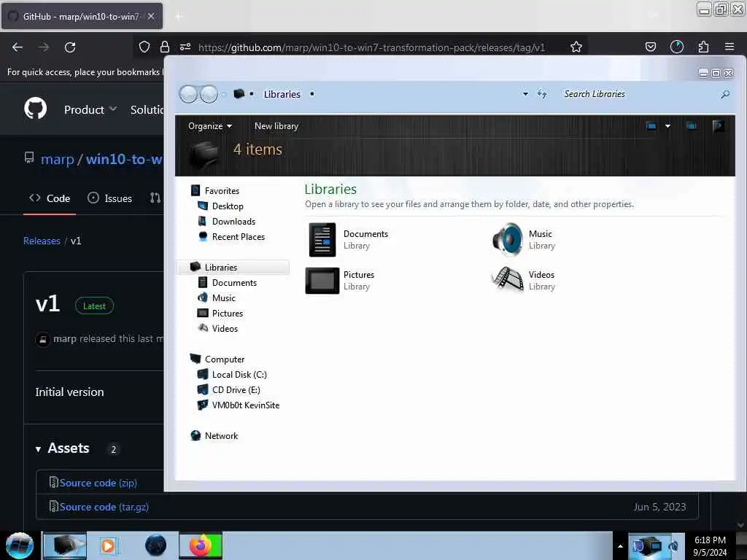Open the Pocket icon in Firefox toolbar
Screen dimensions: 747x560
pos(651,47)
